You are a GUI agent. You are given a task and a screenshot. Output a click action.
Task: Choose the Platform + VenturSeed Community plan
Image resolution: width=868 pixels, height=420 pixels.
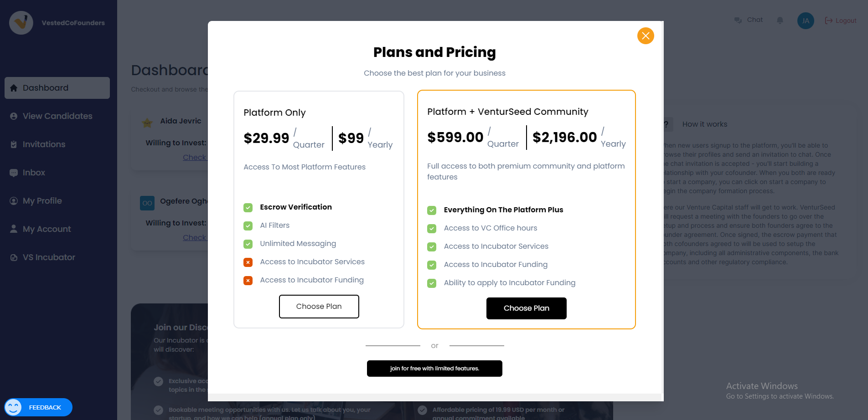coord(526,308)
